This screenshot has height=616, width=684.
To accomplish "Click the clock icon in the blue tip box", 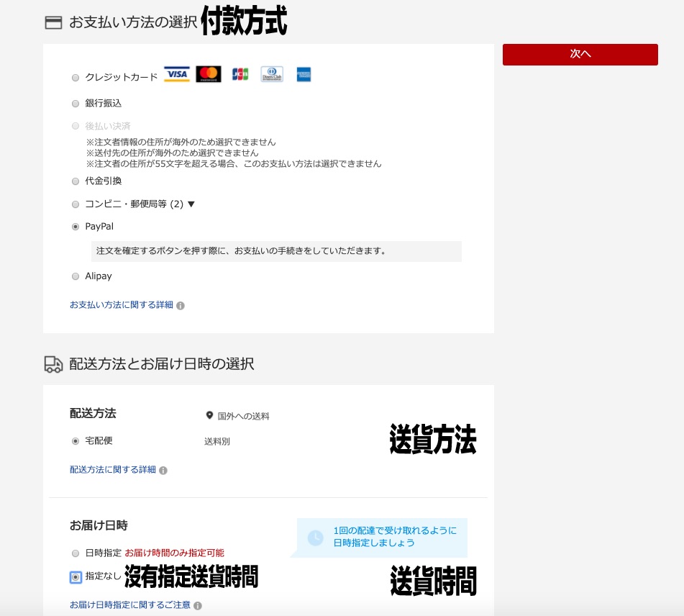I will (x=316, y=538).
